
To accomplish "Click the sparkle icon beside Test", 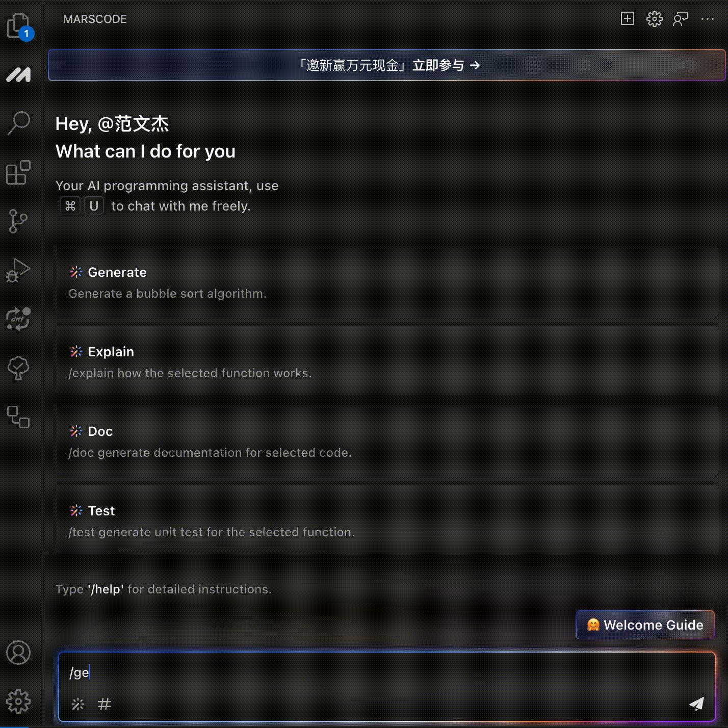I will coord(76,511).
